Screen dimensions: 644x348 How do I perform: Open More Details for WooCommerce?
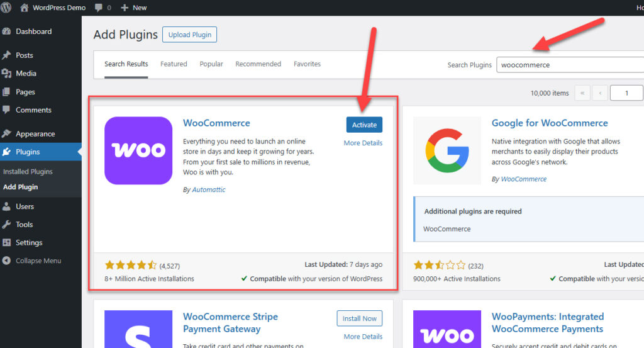363,143
